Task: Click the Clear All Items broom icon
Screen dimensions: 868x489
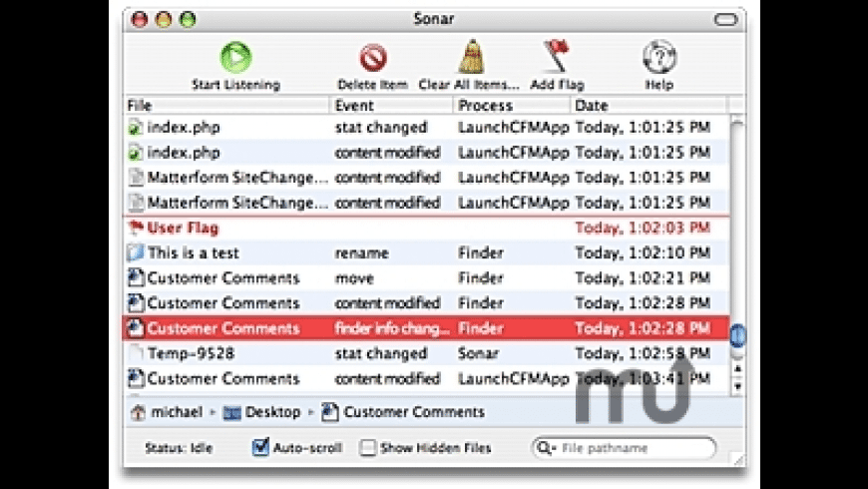Action: [471, 57]
